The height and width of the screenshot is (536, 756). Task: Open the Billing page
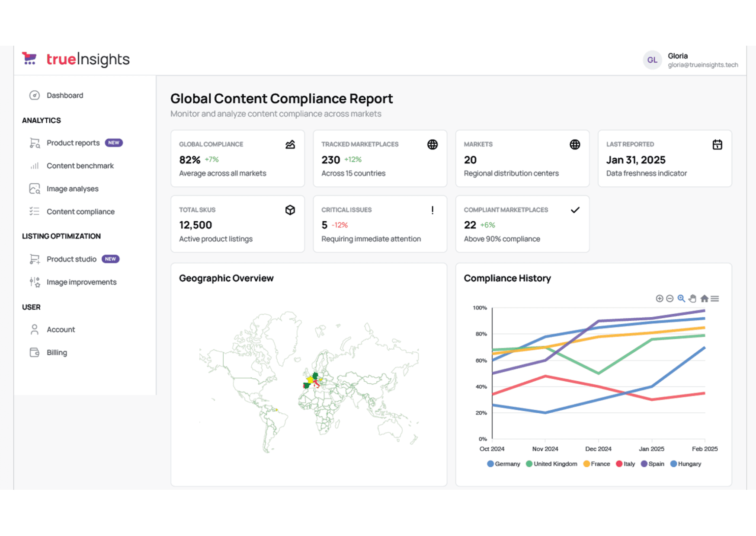[57, 352]
